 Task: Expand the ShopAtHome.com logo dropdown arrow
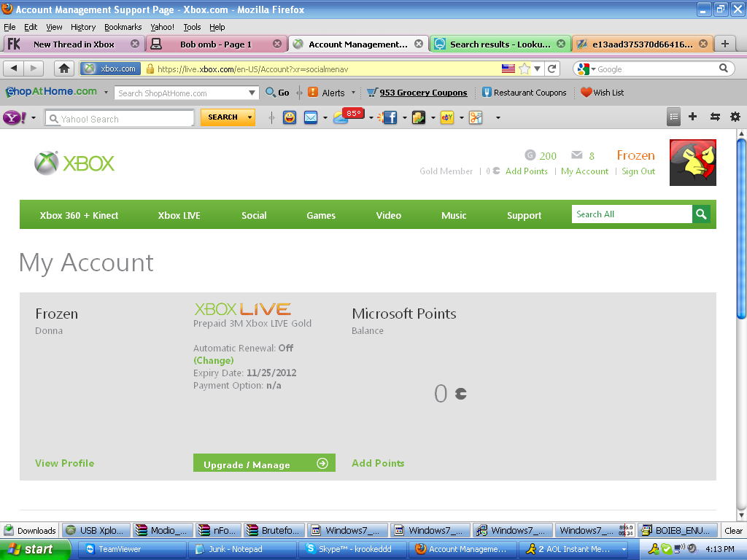106,93
